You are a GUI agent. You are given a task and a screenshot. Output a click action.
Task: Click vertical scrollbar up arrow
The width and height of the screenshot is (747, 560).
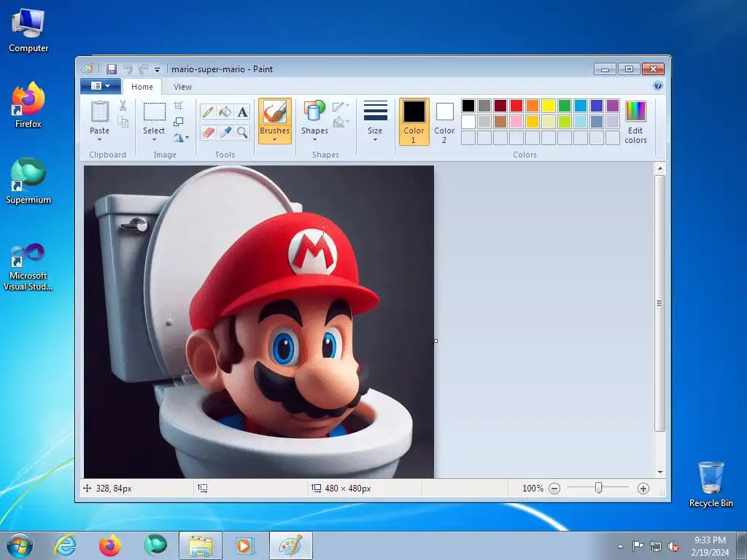(x=659, y=168)
